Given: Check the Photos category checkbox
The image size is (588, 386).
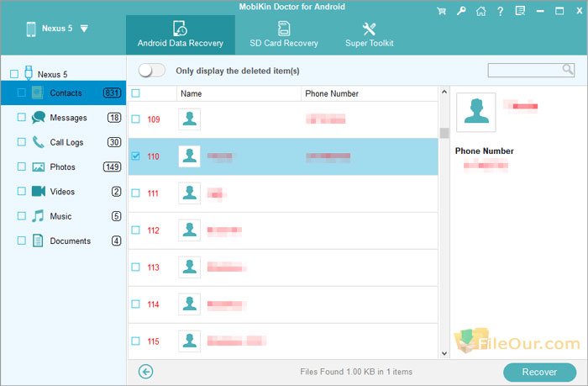Looking at the screenshot, I should click(21, 167).
